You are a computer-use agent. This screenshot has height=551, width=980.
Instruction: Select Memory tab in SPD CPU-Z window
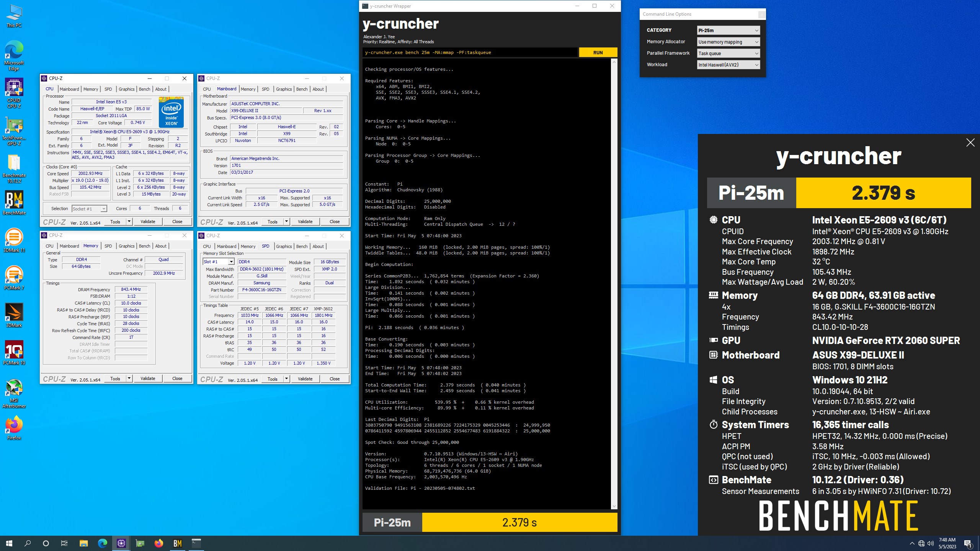pos(248,246)
